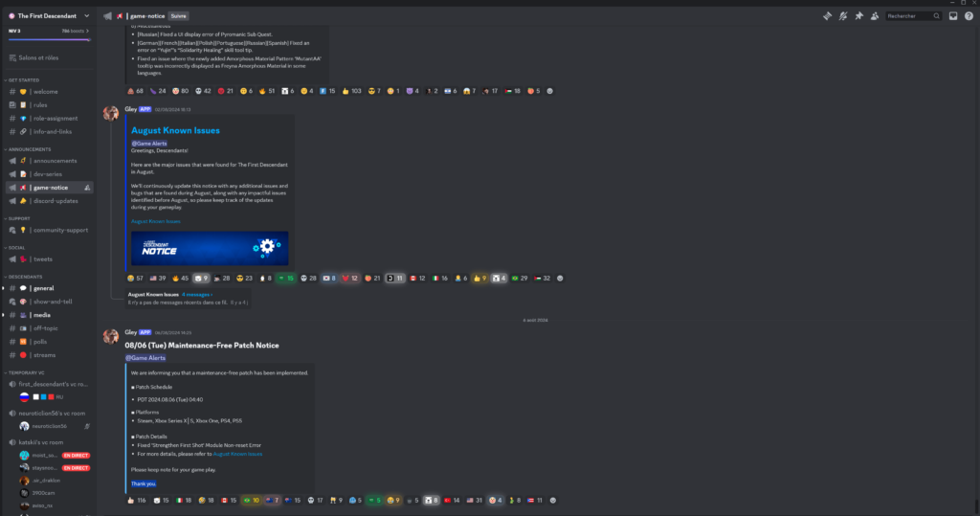Click the @Game Alerts mention in patch notice

pyautogui.click(x=145, y=358)
